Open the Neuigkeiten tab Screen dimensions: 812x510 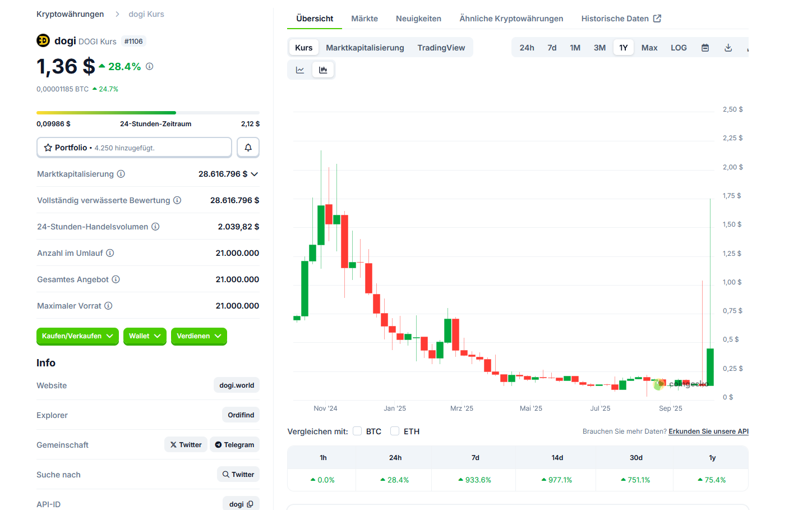(418, 19)
